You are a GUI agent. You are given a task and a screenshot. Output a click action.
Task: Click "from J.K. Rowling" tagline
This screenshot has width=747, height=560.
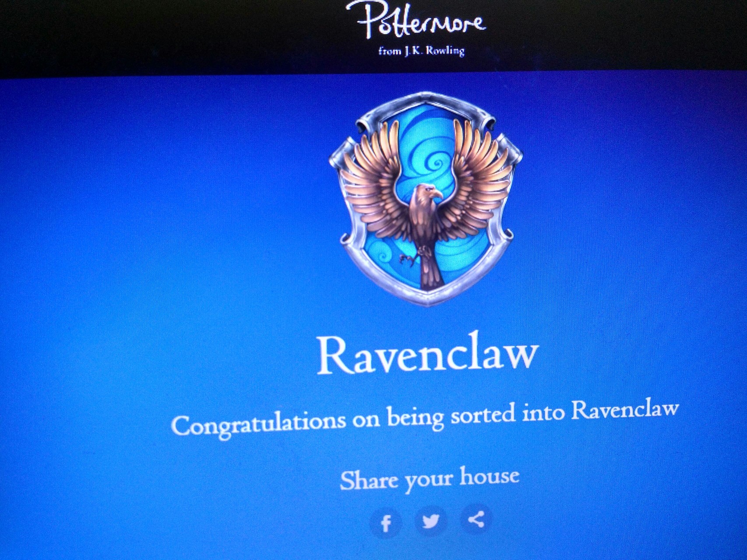coord(421,51)
